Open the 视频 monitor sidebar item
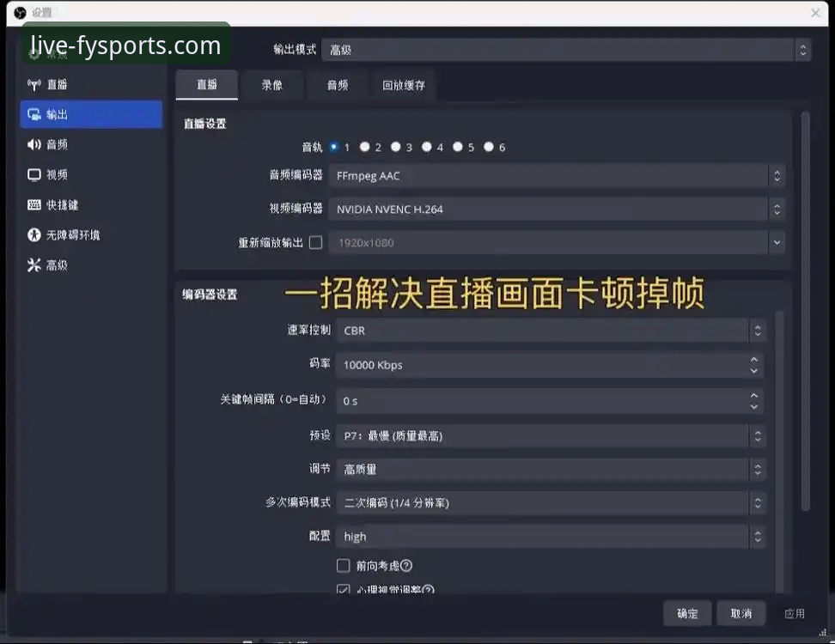835x644 pixels. [x=90, y=174]
